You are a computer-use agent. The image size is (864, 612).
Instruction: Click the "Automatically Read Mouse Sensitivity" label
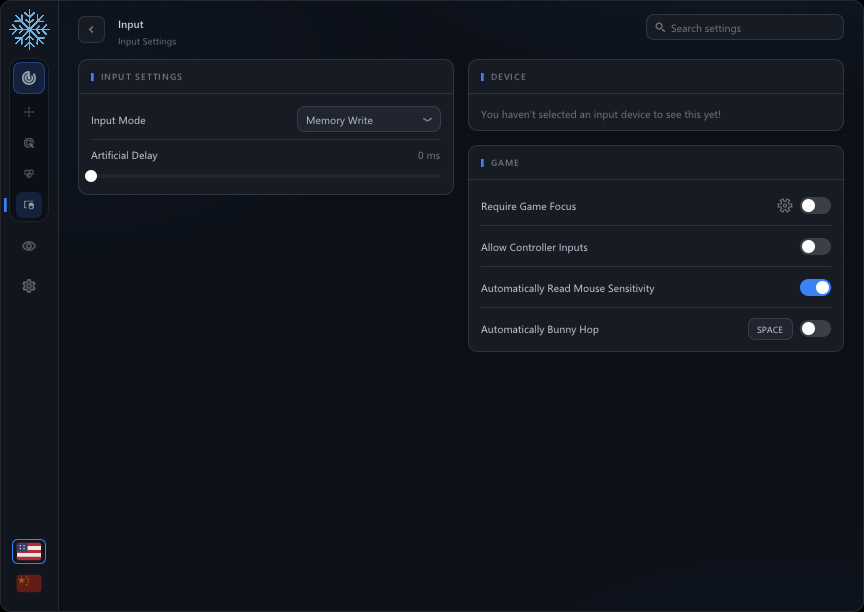click(x=568, y=288)
